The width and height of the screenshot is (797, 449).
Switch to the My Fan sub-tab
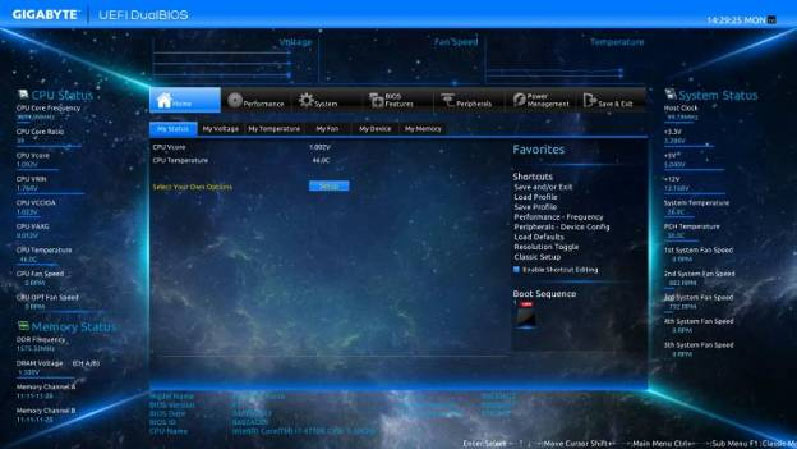(327, 129)
